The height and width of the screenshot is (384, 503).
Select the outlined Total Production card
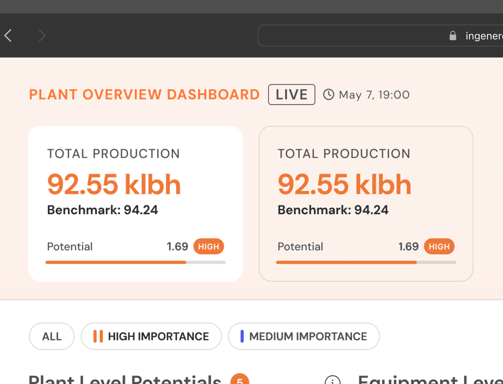tap(366, 204)
